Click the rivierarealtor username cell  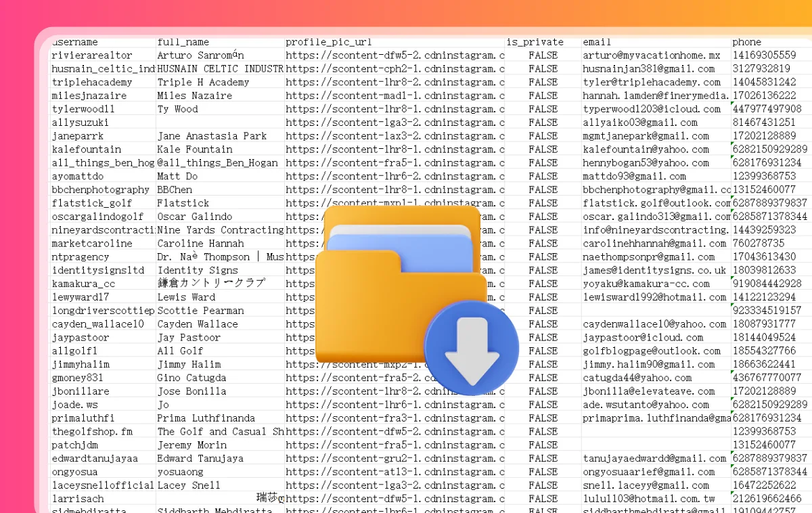tap(92, 55)
